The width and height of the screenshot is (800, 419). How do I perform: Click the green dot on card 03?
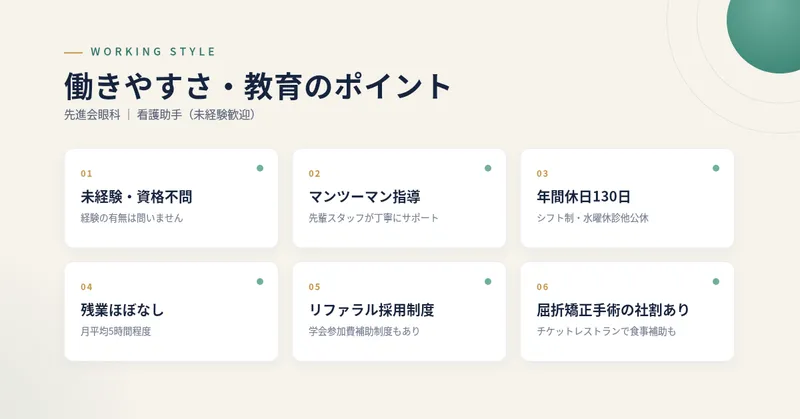716,168
